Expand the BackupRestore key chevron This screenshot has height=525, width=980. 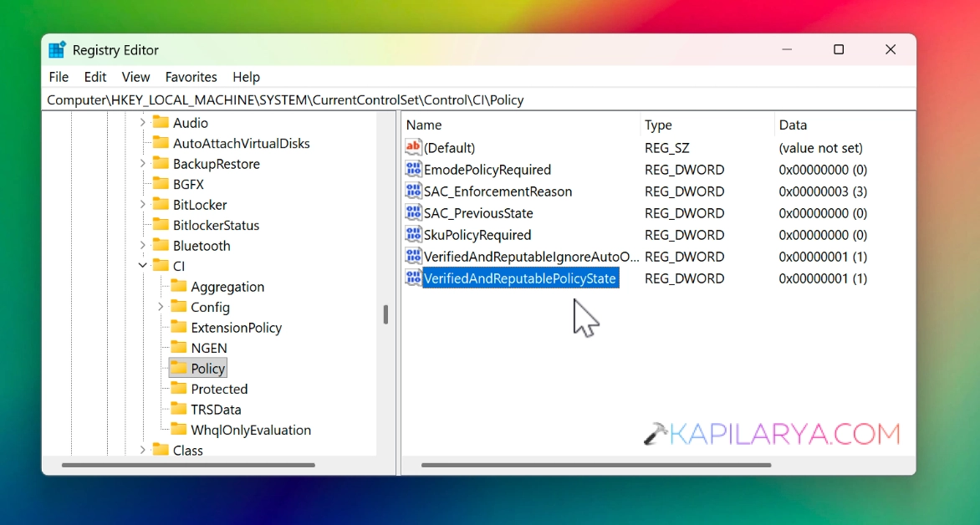[x=142, y=164]
